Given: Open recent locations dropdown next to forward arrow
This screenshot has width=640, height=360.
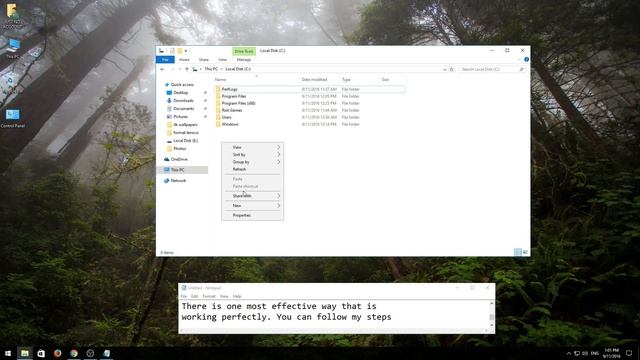Looking at the screenshot, I should click(180, 69).
